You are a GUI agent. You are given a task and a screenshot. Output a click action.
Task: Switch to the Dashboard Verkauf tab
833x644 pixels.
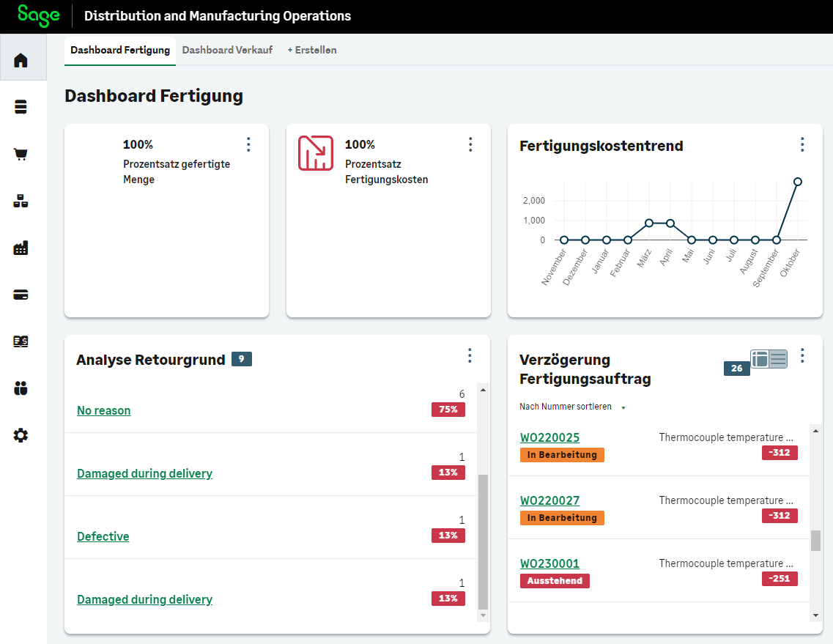pos(227,51)
